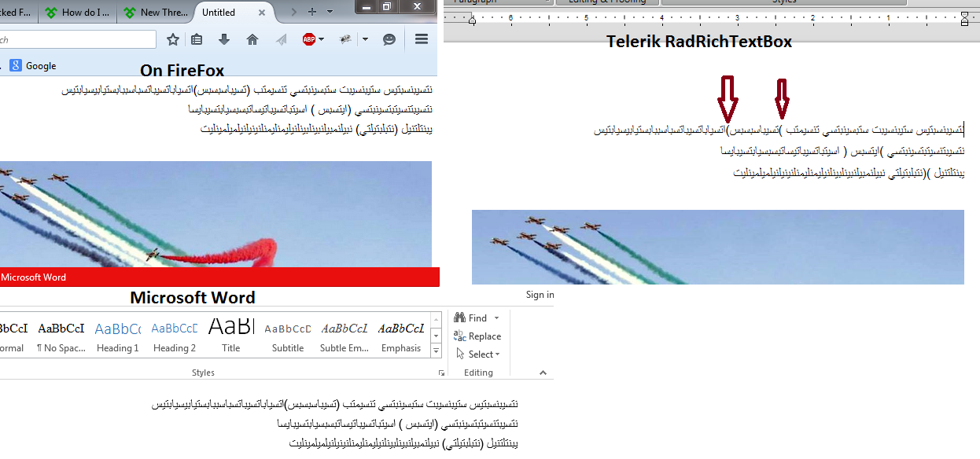The image size is (980, 459).
Task: Expand the Select dropdown in Editing
Action: [498, 354]
